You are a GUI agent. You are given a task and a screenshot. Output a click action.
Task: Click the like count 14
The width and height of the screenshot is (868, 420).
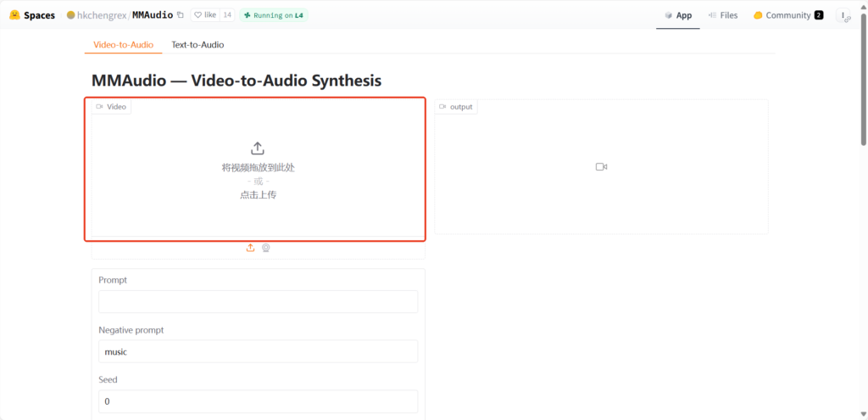click(227, 15)
